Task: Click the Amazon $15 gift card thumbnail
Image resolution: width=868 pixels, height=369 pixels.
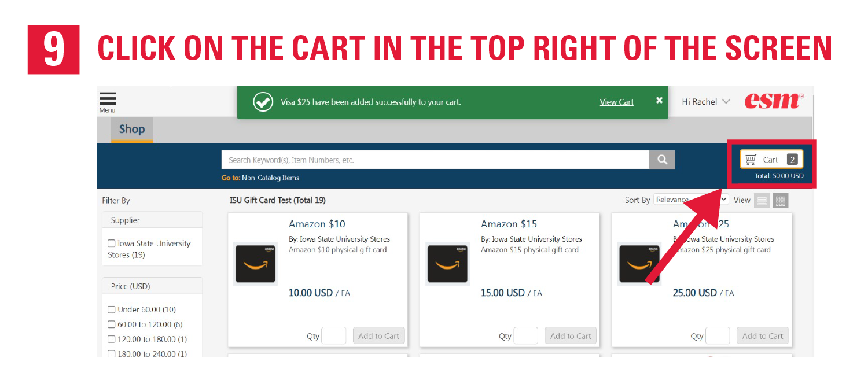Action: click(447, 264)
